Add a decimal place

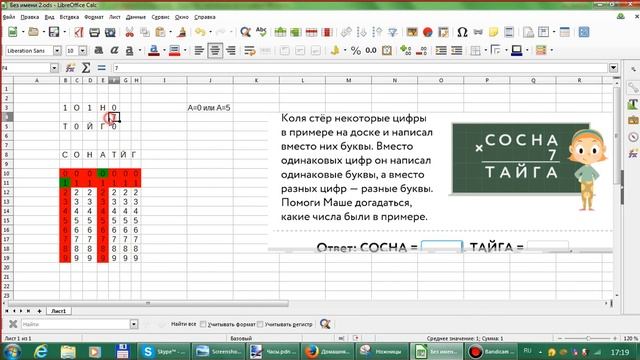pos(405,50)
